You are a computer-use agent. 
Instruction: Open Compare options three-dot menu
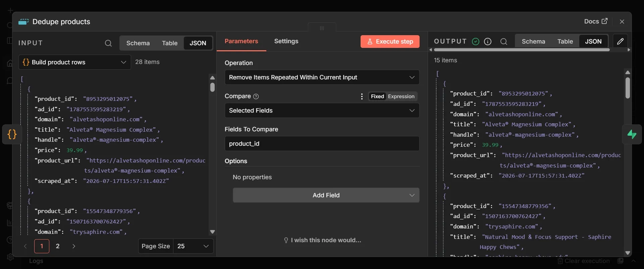click(362, 96)
